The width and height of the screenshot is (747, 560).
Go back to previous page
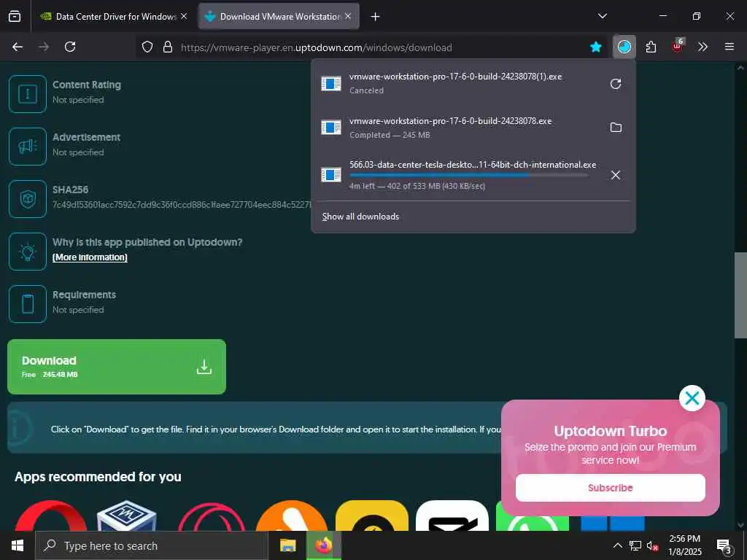tap(18, 47)
